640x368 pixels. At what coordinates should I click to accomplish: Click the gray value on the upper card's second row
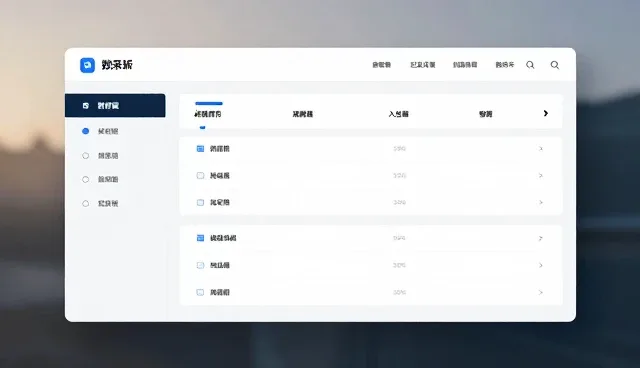pyautogui.click(x=399, y=175)
